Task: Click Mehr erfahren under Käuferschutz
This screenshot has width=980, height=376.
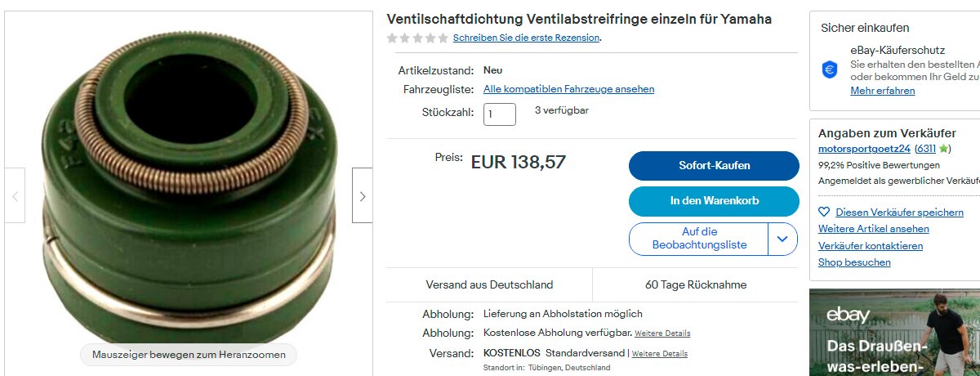Action: tap(883, 91)
